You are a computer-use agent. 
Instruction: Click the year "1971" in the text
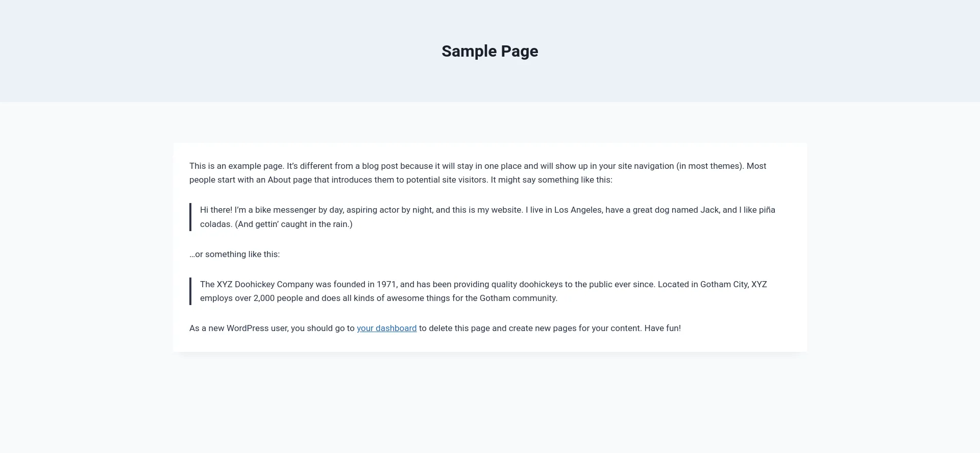tap(386, 284)
